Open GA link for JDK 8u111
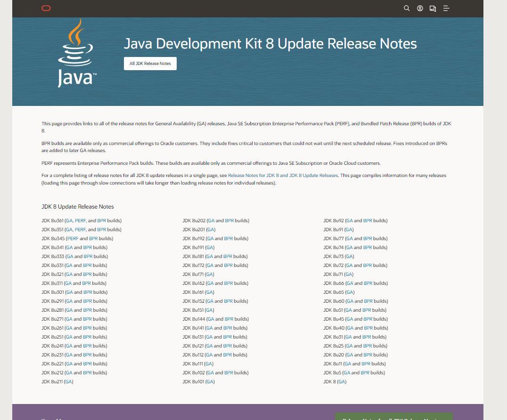Viewport: 507px width, 420px height. (x=209, y=364)
